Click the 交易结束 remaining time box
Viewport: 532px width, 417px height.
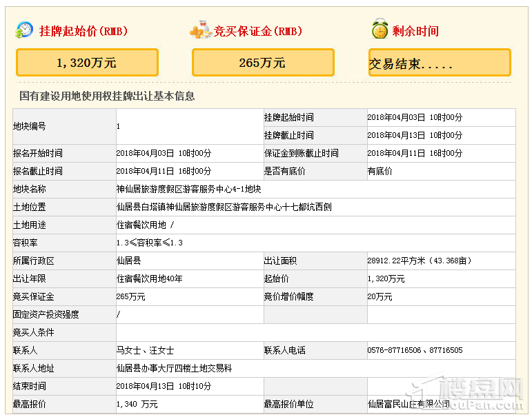click(x=440, y=63)
